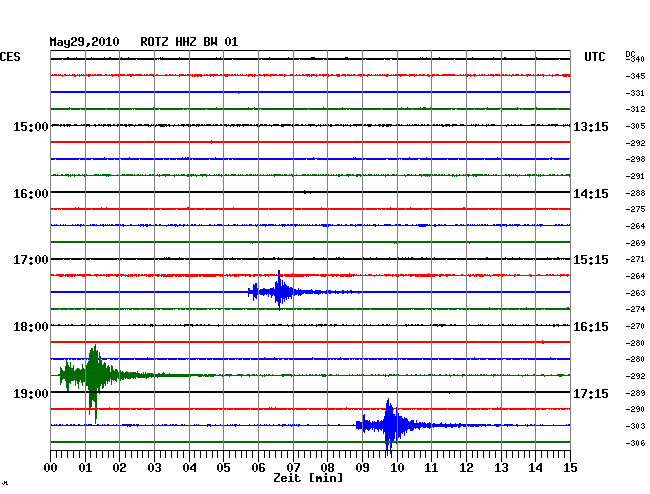Click the 15 minute axis label
650x494 pixels.
[x=570, y=468]
